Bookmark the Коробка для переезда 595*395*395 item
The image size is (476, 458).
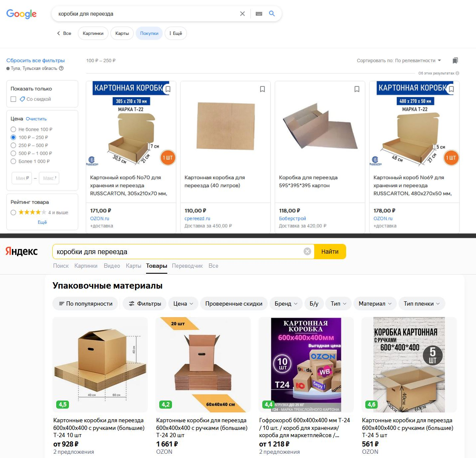coord(357,89)
